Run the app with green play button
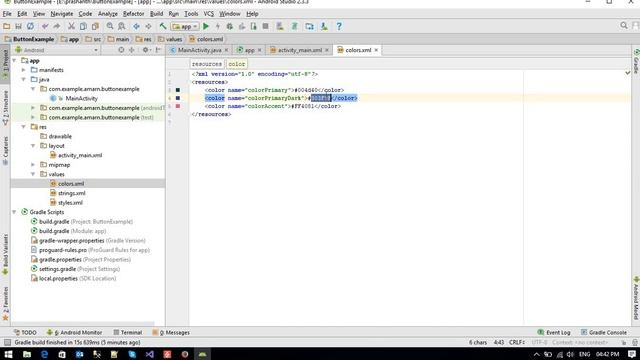640x360 pixels. tap(206, 27)
